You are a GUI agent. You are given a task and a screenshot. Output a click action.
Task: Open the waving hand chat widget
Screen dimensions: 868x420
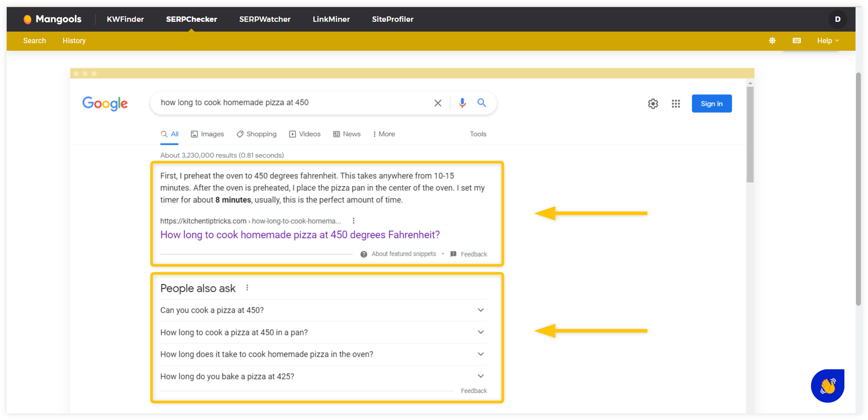[x=827, y=386]
